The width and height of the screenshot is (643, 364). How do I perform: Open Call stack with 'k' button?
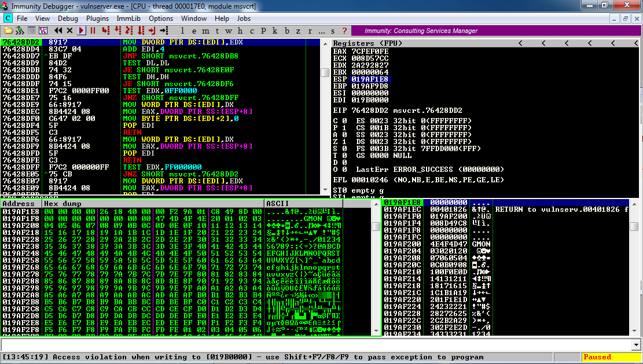click(275, 31)
